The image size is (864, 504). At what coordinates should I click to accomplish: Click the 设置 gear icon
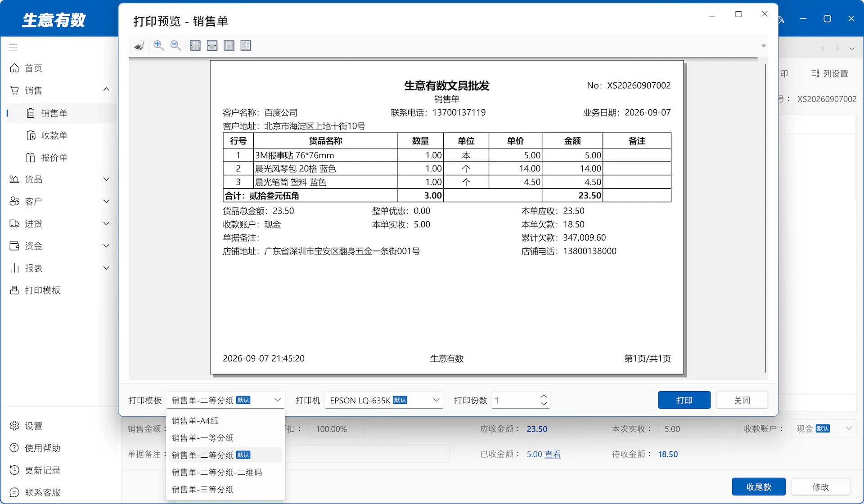[14, 426]
